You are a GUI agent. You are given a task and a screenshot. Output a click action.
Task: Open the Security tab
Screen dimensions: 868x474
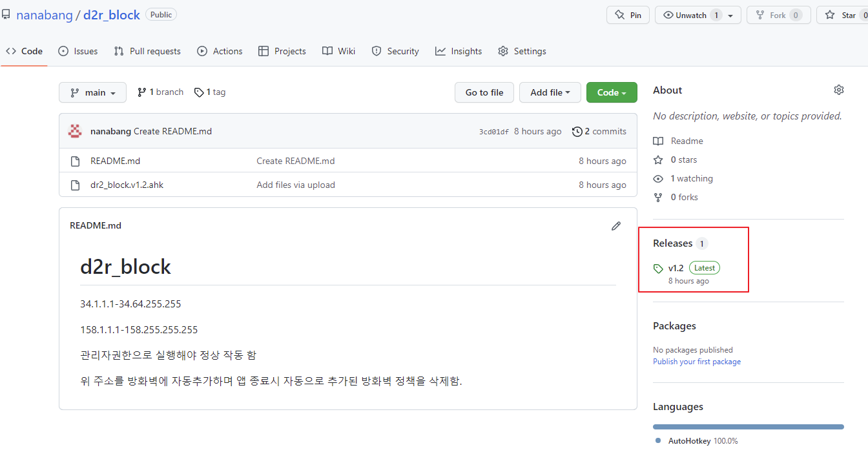pos(395,51)
